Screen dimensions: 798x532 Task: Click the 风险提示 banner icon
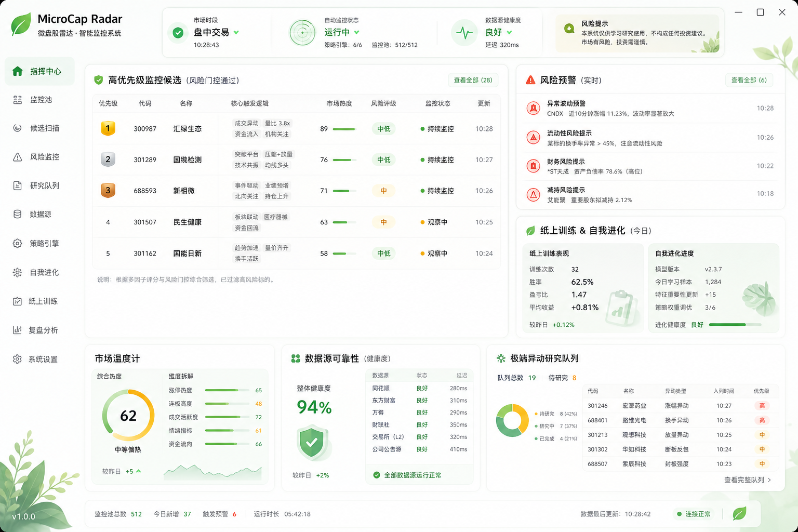(569, 28)
